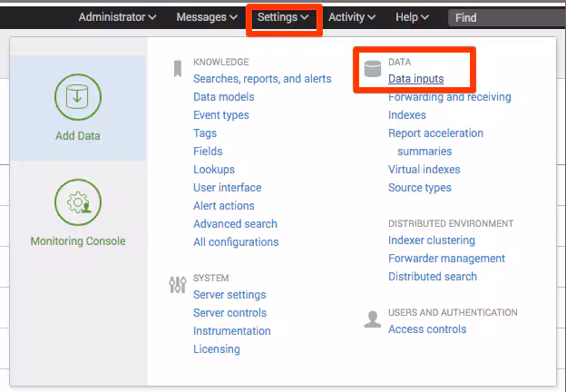This screenshot has height=392, width=566.
Task: Go to Indexes
Action: point(407,114)
